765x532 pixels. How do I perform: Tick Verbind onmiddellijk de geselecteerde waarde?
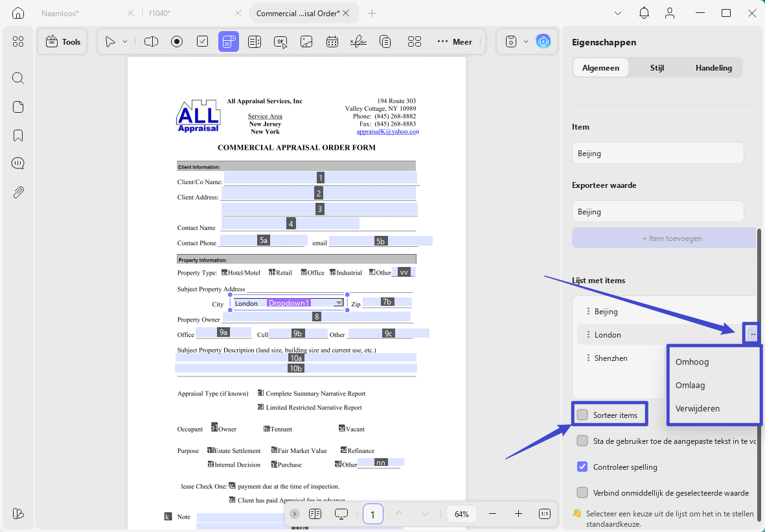point(582,492)
